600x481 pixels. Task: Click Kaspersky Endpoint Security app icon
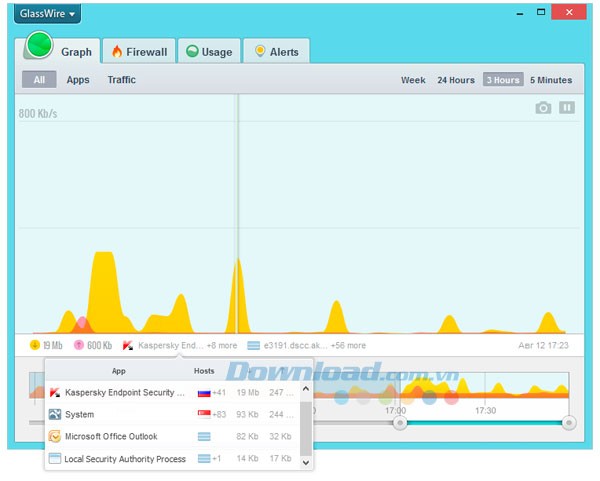click(55, 393)
